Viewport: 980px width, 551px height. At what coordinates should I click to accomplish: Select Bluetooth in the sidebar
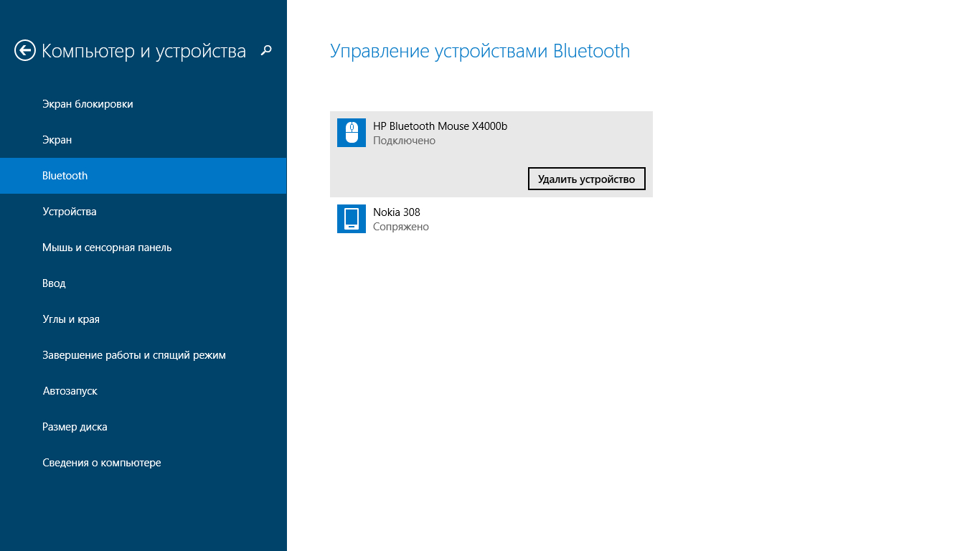(65, 176)
